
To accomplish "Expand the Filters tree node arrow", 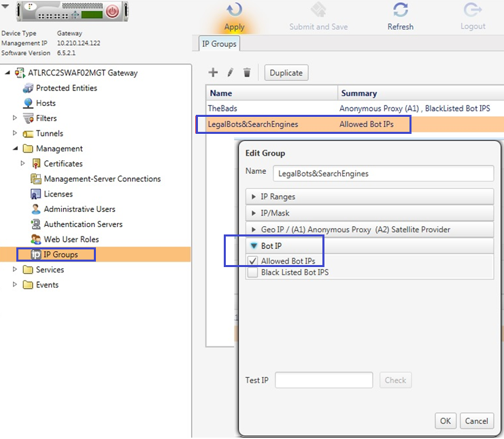I will [x=15, y=118].
